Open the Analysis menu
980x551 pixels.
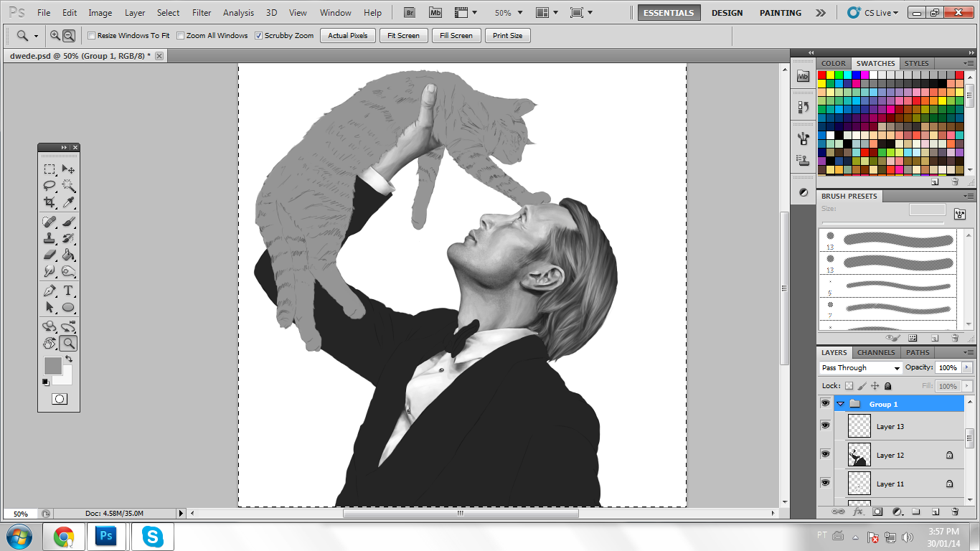238,13
